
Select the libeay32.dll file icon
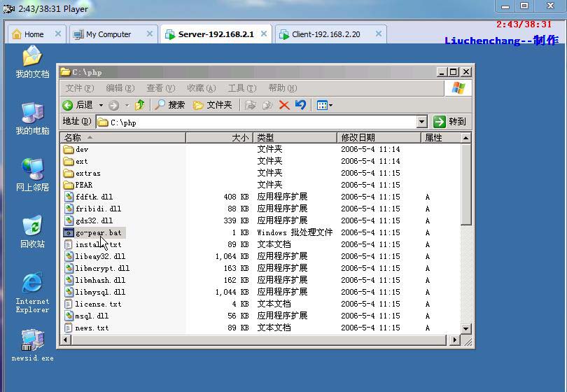[69, 256]
